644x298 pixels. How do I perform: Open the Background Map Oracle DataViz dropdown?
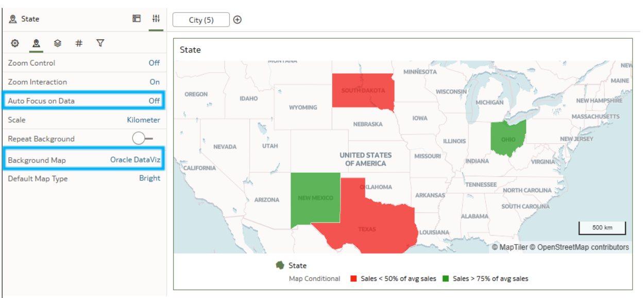click(x=135, y=160)
